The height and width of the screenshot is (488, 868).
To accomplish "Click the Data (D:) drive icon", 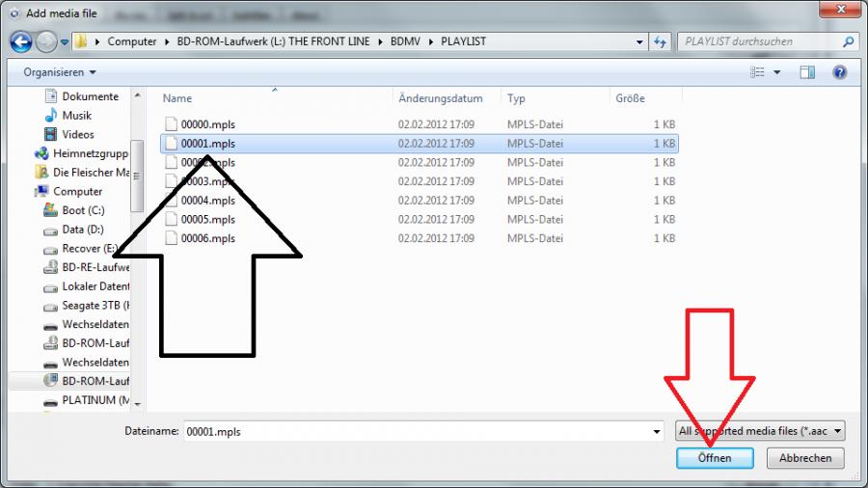I will 50,230.
